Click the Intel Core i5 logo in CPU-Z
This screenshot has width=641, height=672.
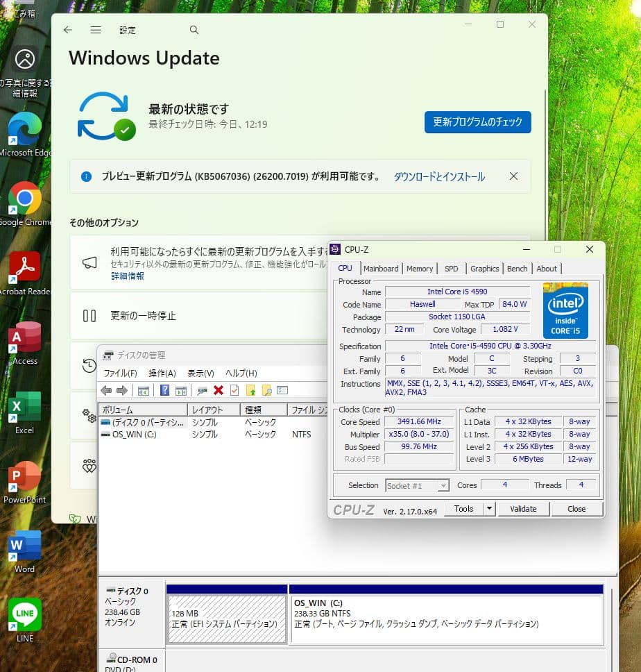[565, 310]
